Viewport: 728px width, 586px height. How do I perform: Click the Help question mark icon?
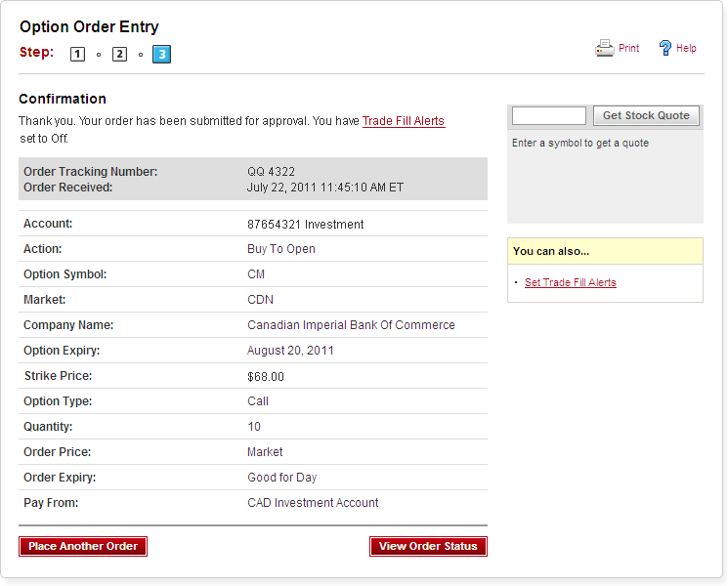(664, 48)
